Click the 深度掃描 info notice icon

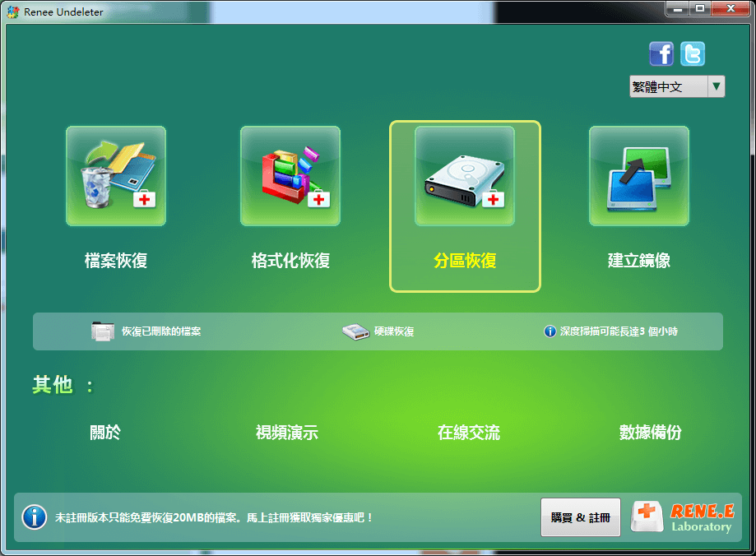coord(550,331)
